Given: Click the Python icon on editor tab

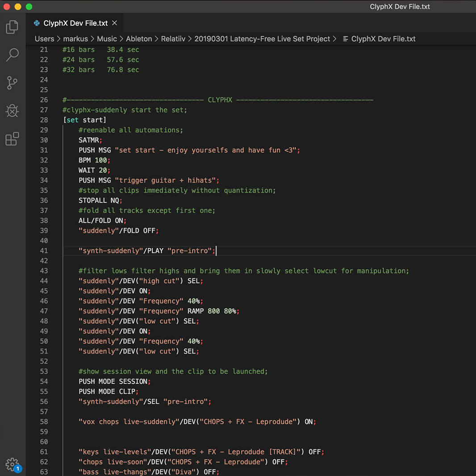Looking at the screenshot, I should (x=37, y=23).
